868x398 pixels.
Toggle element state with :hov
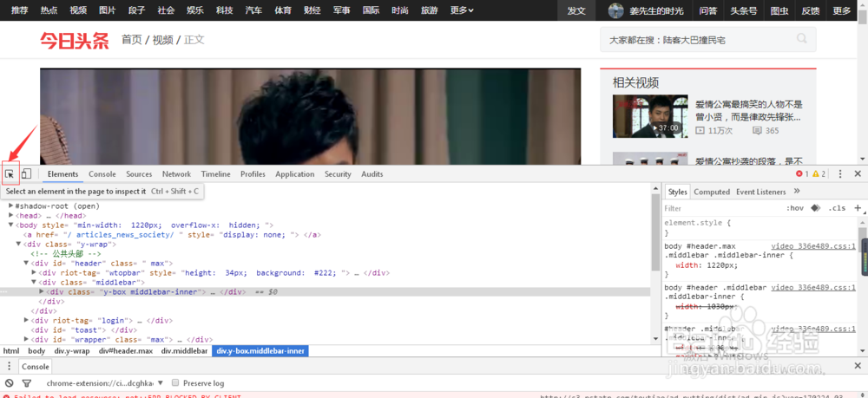point(794,208)
